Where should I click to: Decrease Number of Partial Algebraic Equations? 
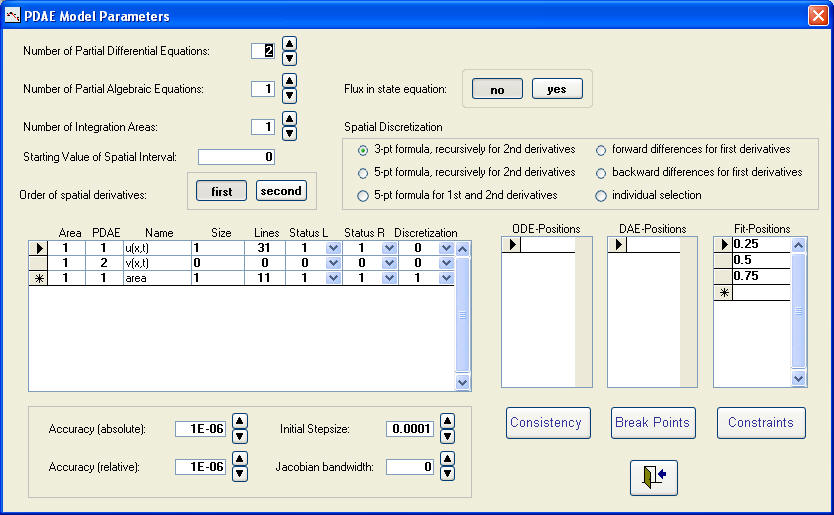[289, 96]
